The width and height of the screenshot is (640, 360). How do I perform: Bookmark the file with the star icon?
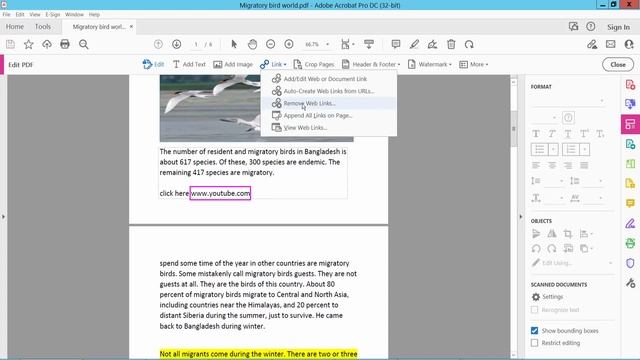(29, 44)
